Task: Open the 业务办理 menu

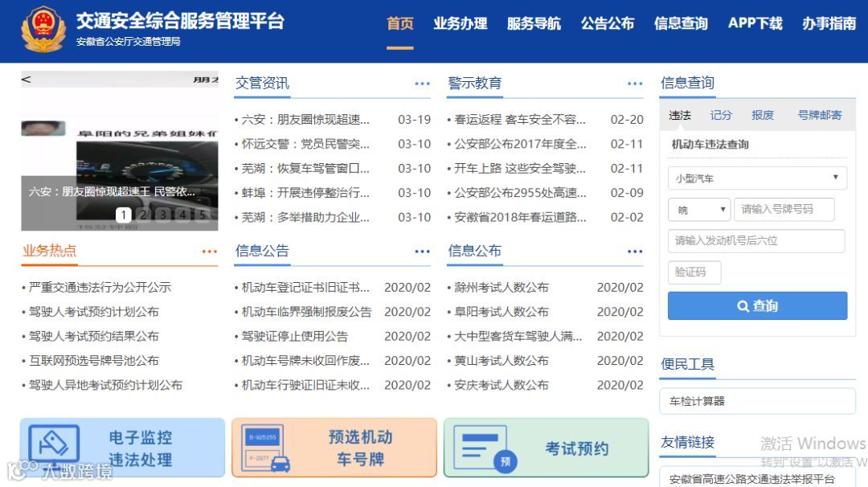Action: tap(460, 23)
